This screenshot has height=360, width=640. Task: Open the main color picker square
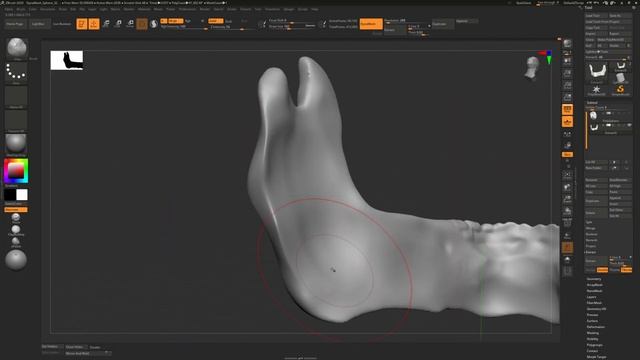coord(16,171)
